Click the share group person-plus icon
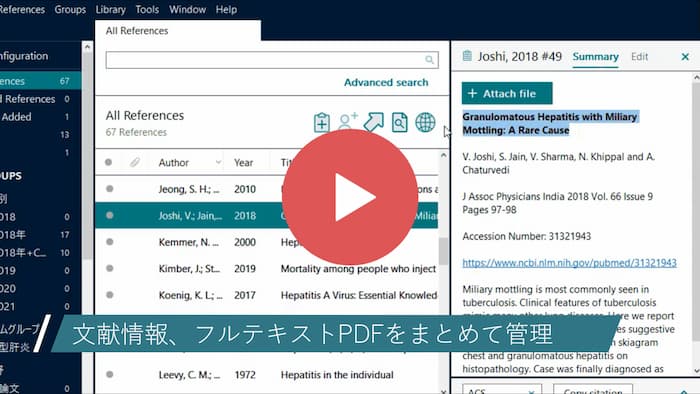This screenshot has height=394, width=700. click(348, 121)
